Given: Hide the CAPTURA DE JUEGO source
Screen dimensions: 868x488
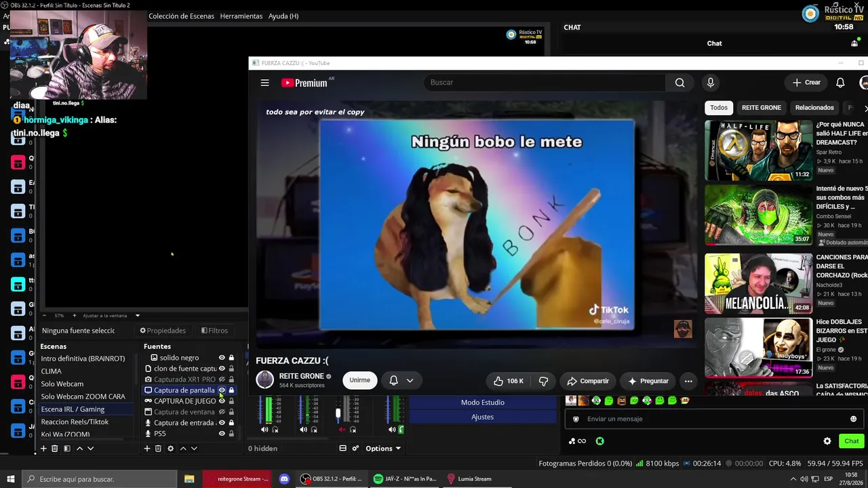Looking at the screenshot, I should [222, 401].
